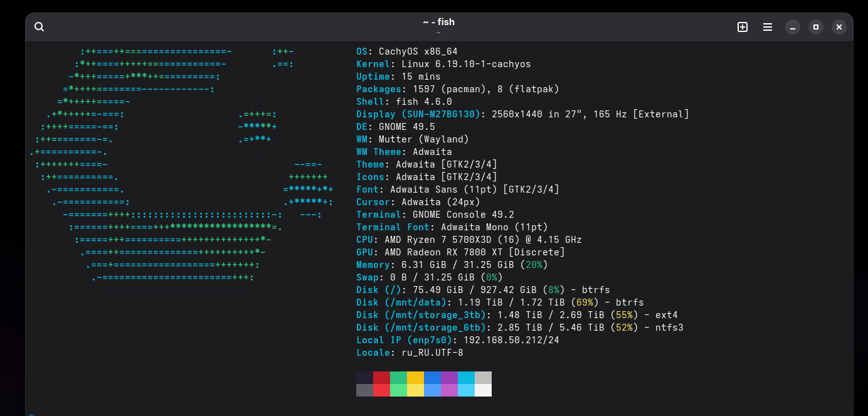Screen dimensions: 868x416
Task: Click the 'Disk (/mnt/data)' label
Action: (x=401, y=302)
